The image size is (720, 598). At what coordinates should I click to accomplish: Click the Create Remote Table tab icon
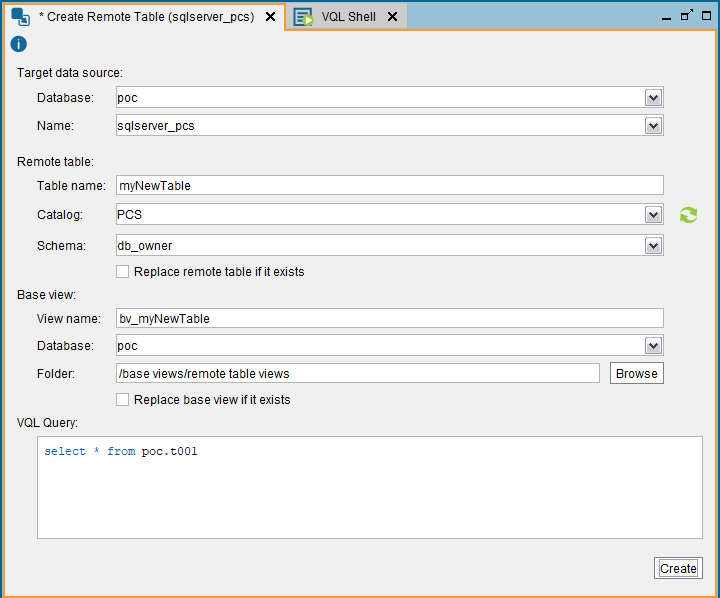pos(21,17)
